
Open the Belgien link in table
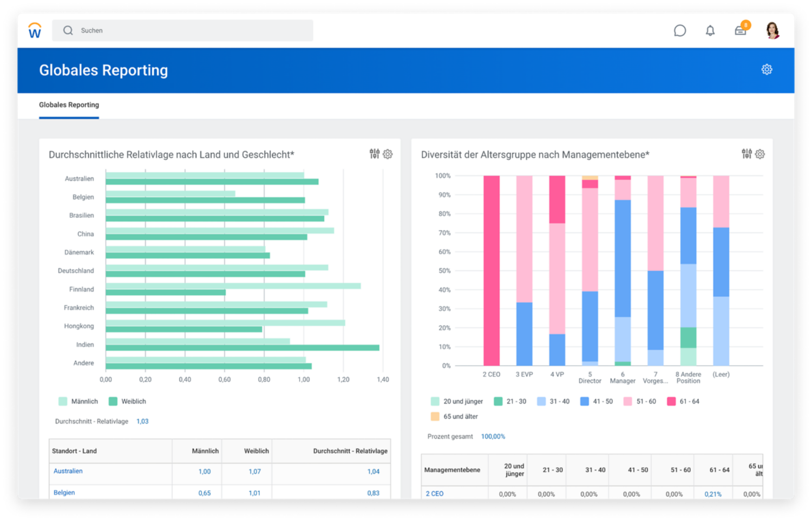pyautogui.click(x=64, y=493)
